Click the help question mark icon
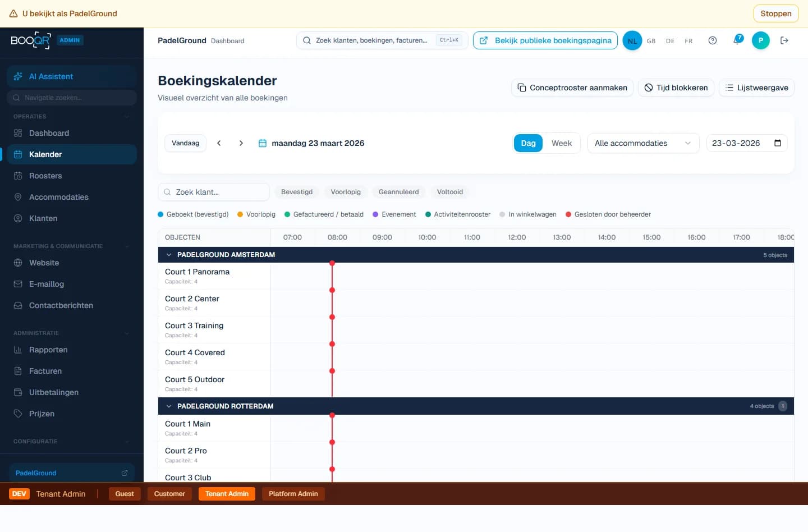808x532 pixels. click(x=713, y=40)
